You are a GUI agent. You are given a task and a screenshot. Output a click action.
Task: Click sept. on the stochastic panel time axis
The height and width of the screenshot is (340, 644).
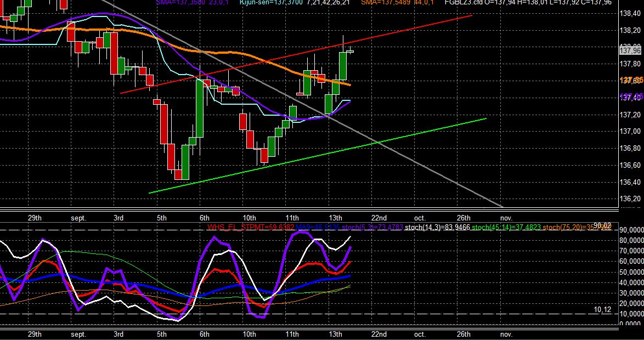click(x=78, y=335)
